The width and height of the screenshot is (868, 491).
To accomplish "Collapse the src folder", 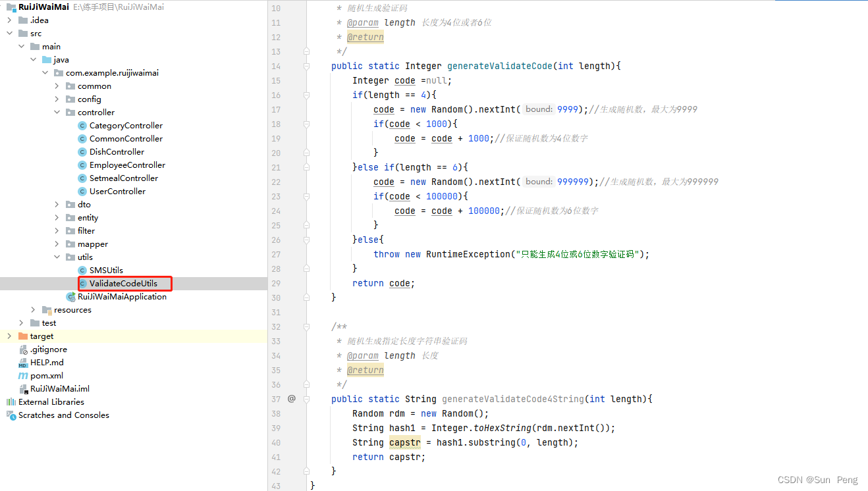I will [9, 34].
